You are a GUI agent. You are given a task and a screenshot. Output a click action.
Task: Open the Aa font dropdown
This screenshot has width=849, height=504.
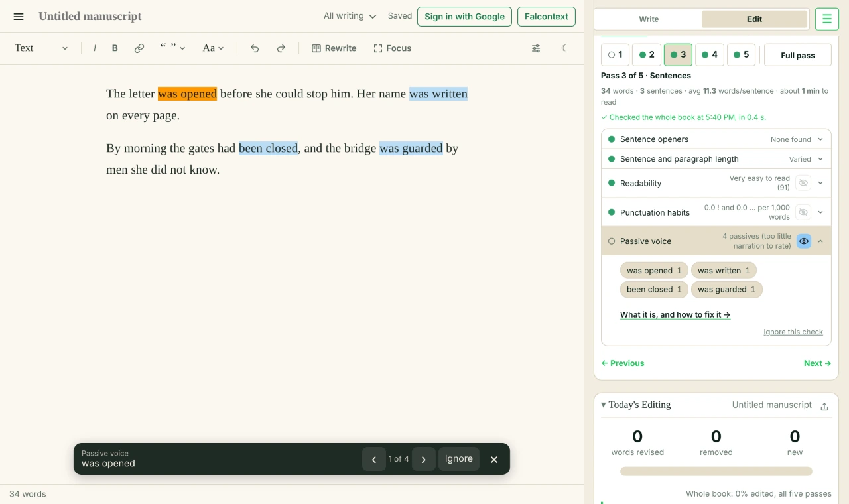(x=213, y=48)
